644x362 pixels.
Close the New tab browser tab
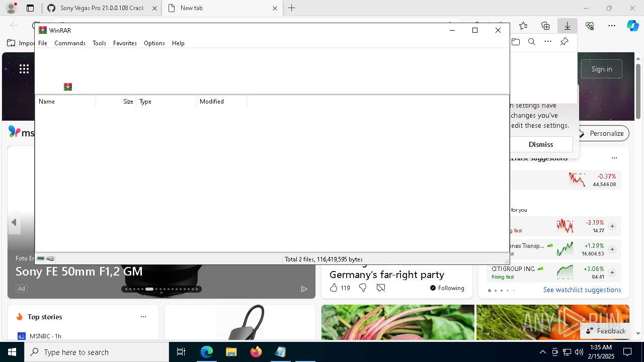pyautogui.click(x=275, y=8)
